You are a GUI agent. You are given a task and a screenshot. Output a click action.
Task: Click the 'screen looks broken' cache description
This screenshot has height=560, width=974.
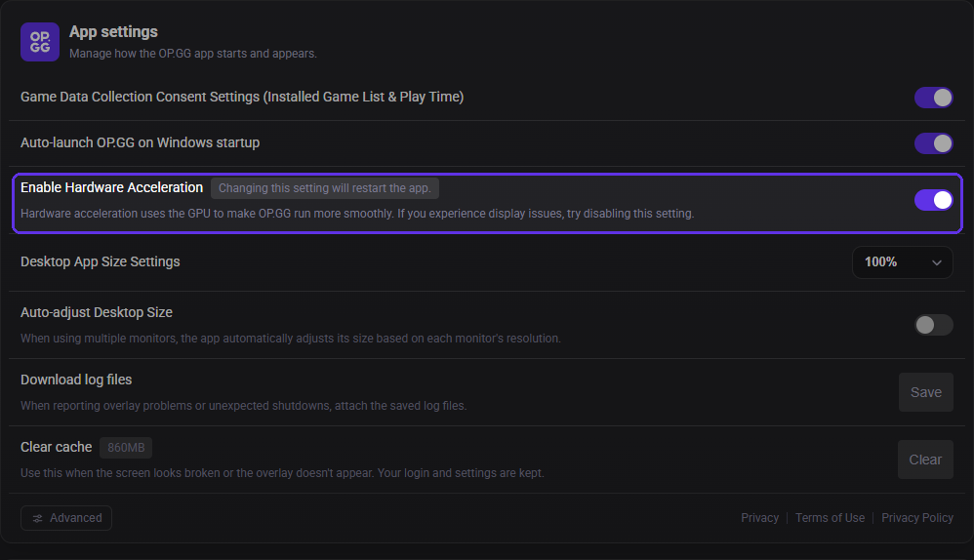point(283,473)
